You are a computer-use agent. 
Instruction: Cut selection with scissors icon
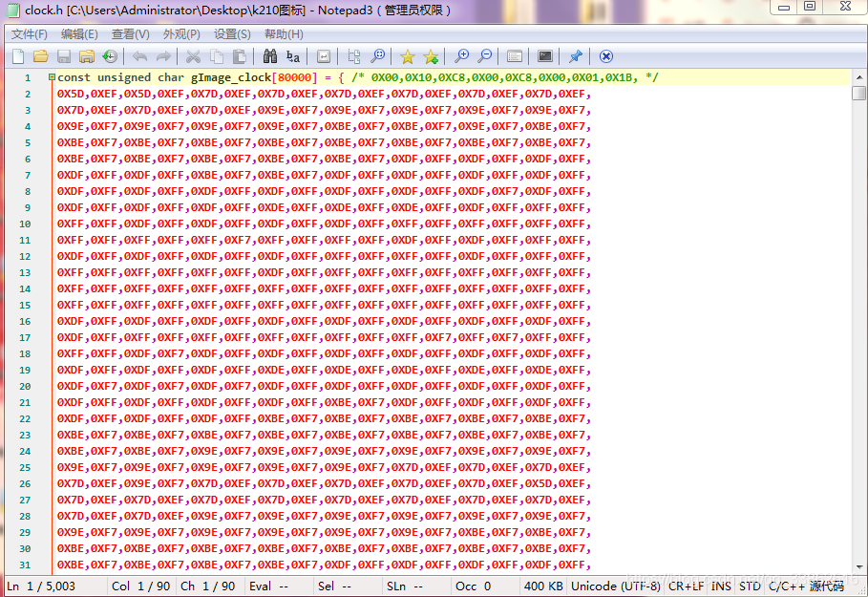tap(193, 56)
